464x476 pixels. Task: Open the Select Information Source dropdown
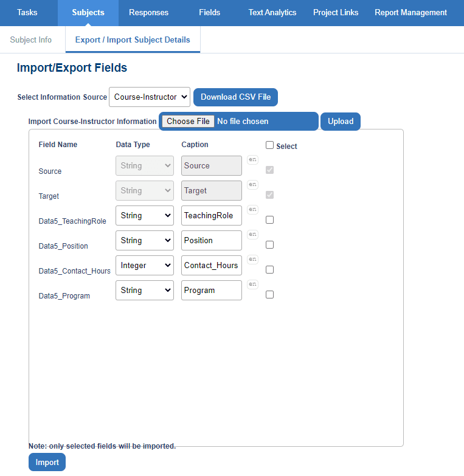[150, 97]
